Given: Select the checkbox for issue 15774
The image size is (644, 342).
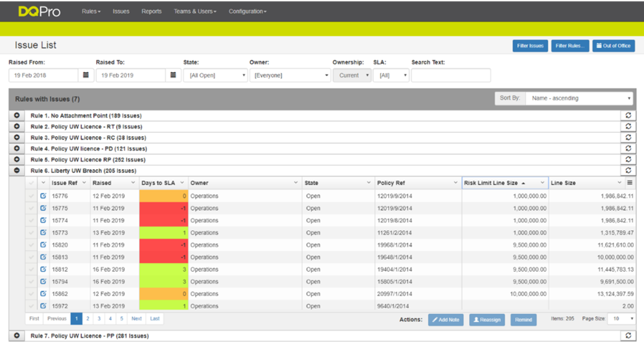Looking at the screenshot, I should pyautogui.click(x=31, y=220).
